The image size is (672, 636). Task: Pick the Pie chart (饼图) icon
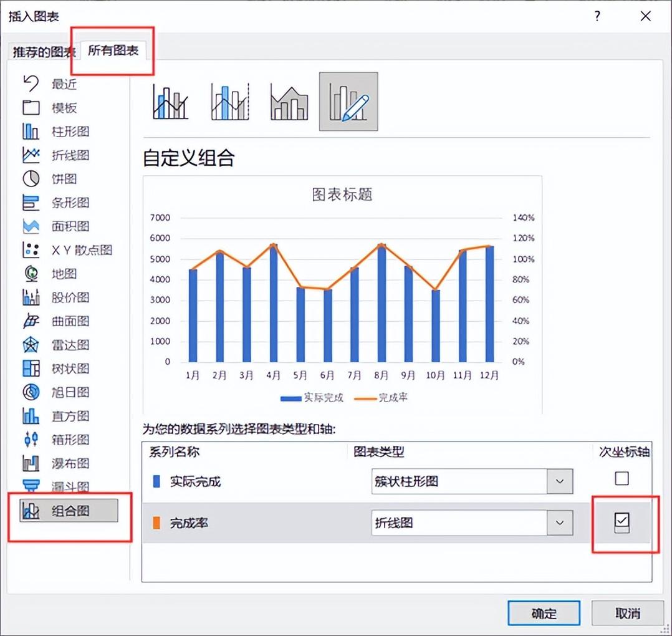point(31,179)
